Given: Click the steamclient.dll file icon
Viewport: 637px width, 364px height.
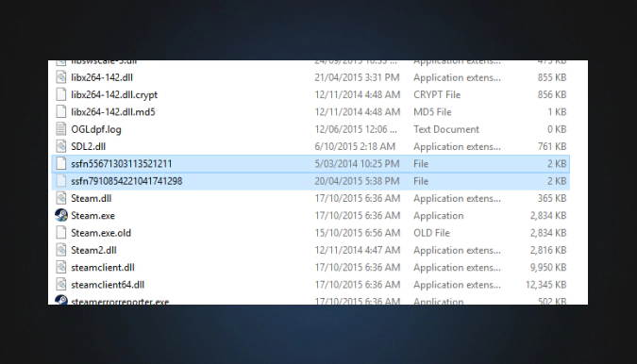Looking at the screenshot, I should click(x=61, y=268).
